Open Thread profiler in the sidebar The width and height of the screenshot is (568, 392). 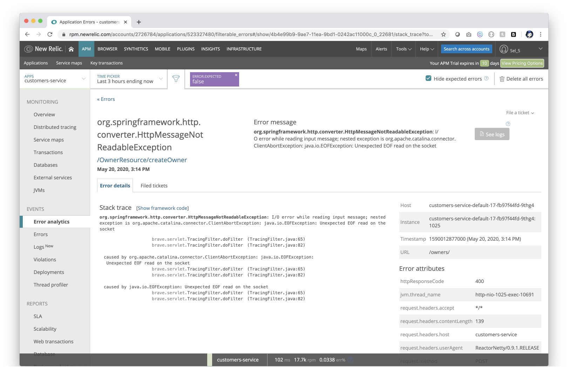coord(51,285)
